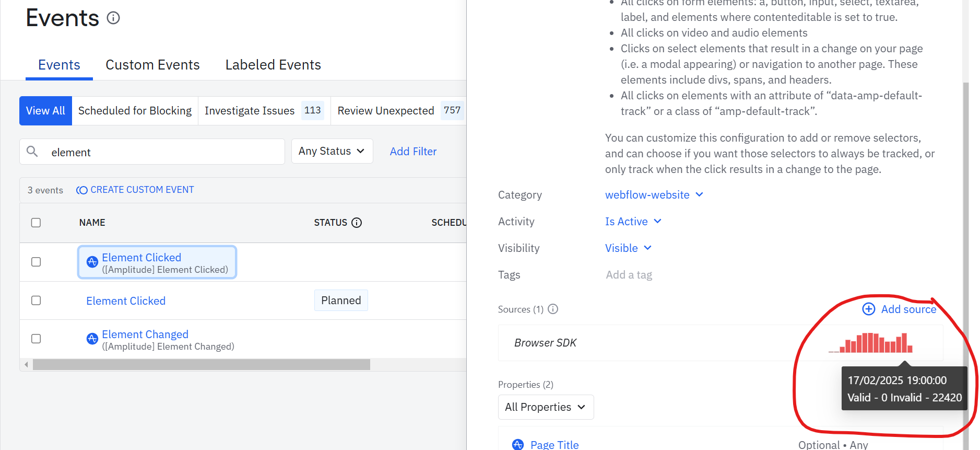980x450 pixels.
Task: Click the Status column info icon
Action: tap(357, 223)
